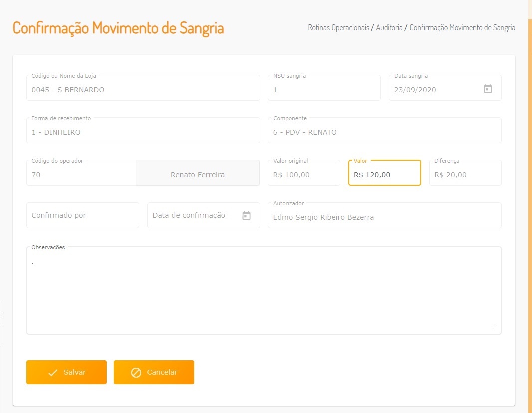Click the checkmark icon on Salvar
Screen dimensions: 532x413
(53, 373)
